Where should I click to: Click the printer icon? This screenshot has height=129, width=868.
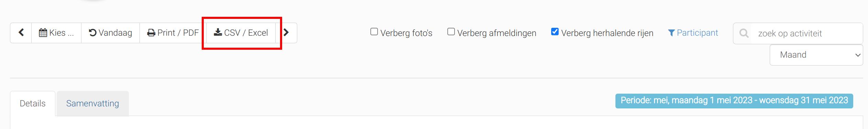(151, 33)
